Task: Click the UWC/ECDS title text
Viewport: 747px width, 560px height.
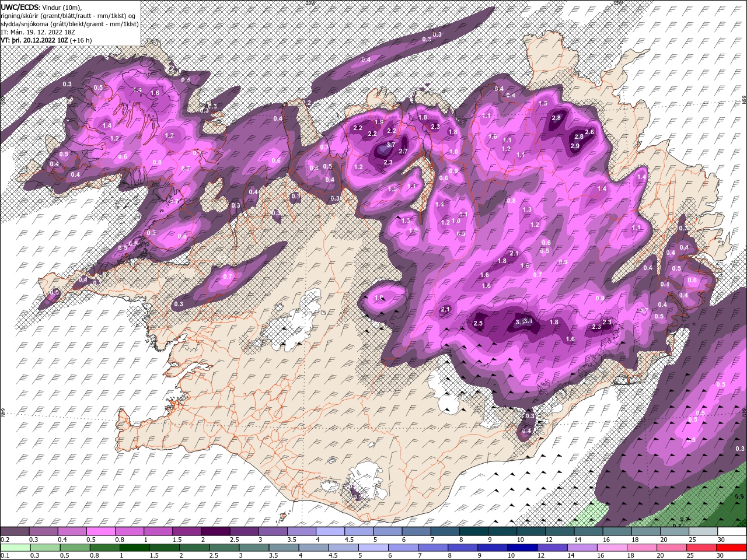Action: [x=19, y=7]
